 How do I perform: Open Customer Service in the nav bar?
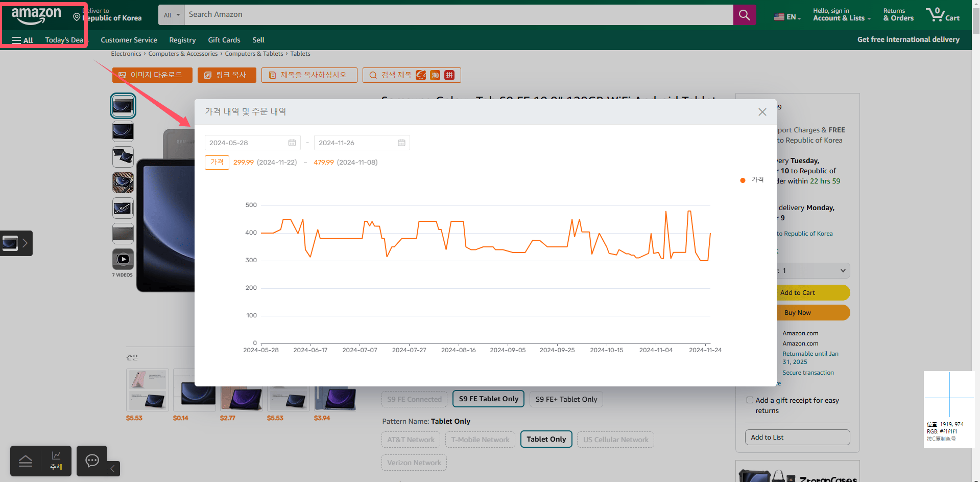click(x=129, y=40)
